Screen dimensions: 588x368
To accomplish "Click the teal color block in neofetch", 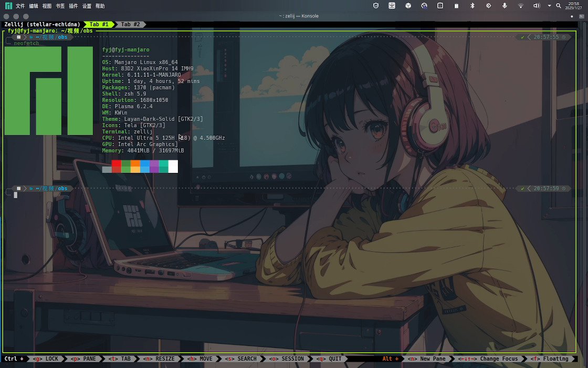I will click(x=163, y=166).
